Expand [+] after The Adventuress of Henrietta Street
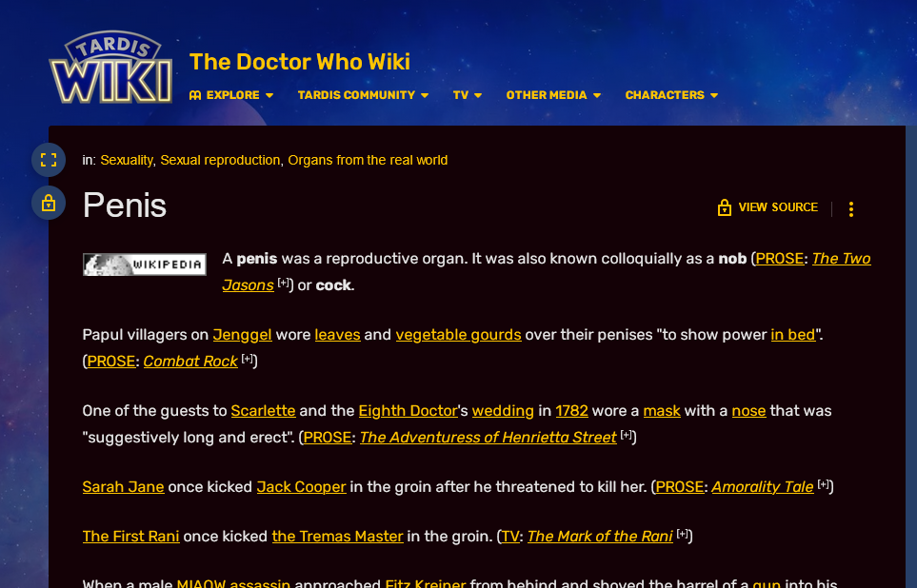 [x=627, y=435]
